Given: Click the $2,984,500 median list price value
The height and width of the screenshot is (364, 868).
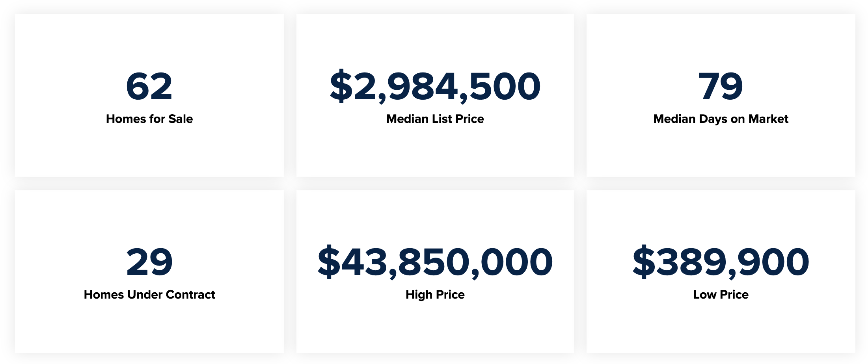Looking at the screenshot, I should (435, 86).
